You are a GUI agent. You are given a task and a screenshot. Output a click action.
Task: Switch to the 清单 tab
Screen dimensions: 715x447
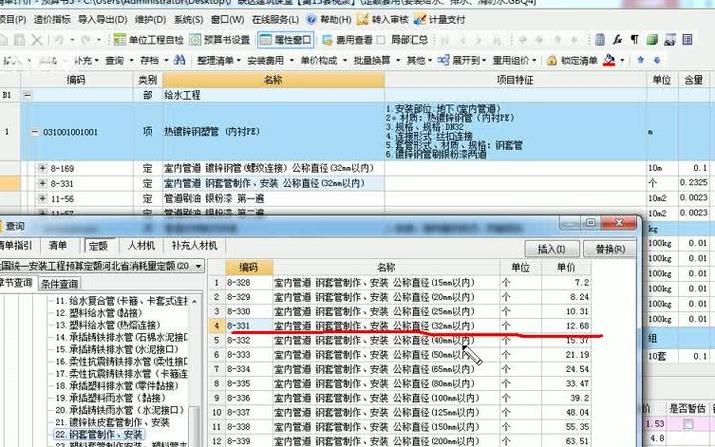tap(57, 245)
